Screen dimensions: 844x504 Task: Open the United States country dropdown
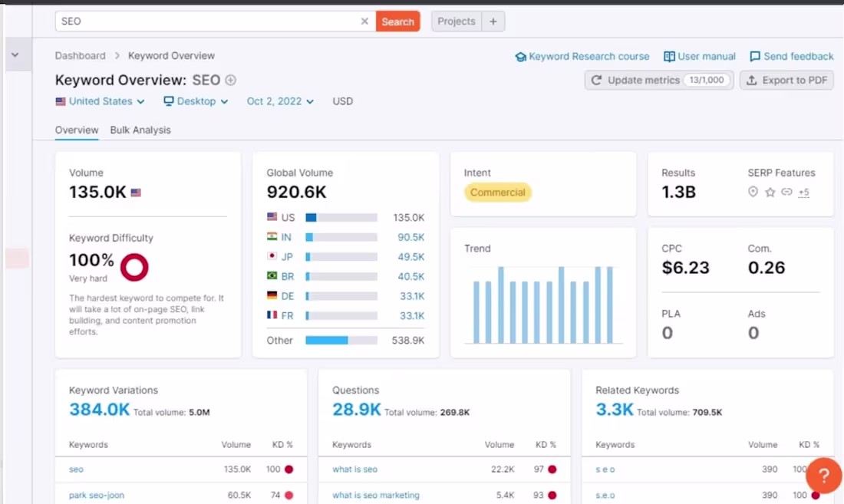100,101
